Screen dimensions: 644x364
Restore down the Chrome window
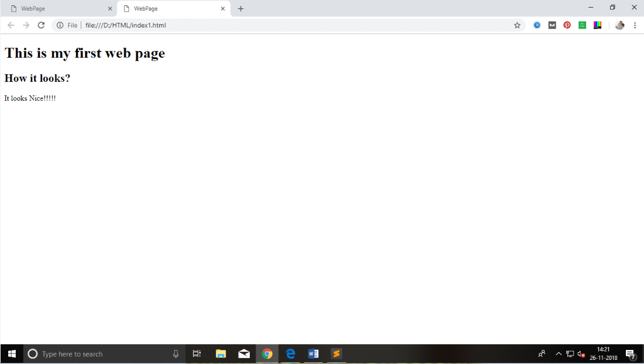pos(612,8)
